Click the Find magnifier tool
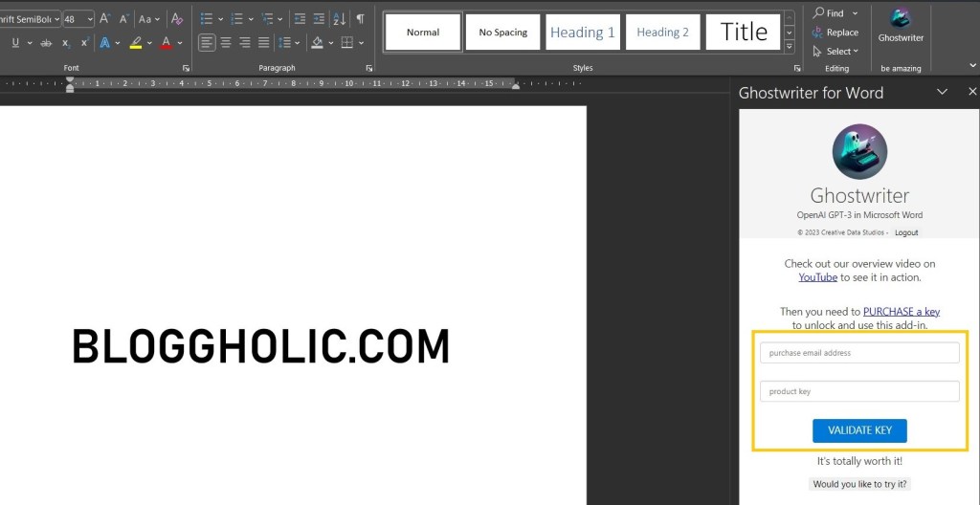This screenshot has width=980, height=505. [828, 13]
